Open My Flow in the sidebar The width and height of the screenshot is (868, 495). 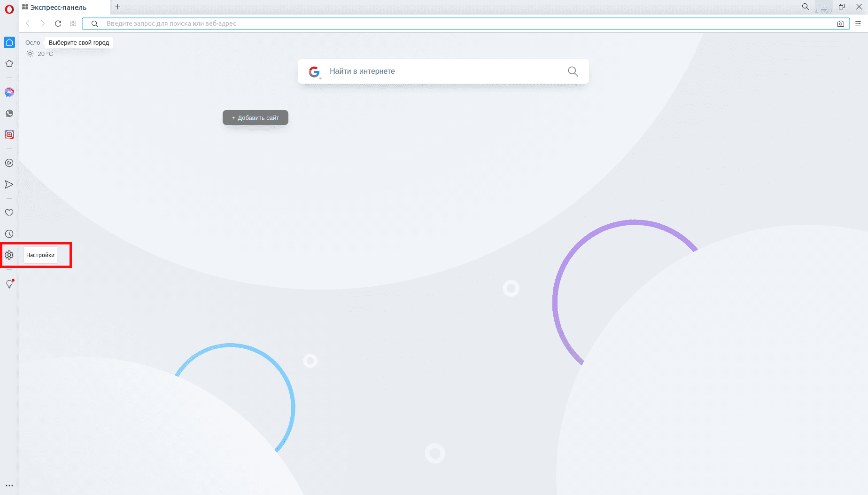pyautogui.click(x=9, y=184)
